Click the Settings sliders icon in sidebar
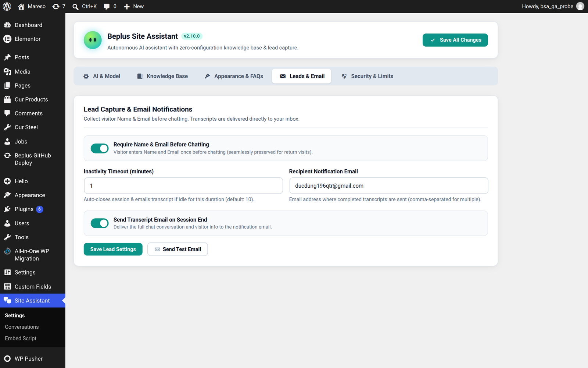This screenshot has width=588, height=368. point(7,272)
